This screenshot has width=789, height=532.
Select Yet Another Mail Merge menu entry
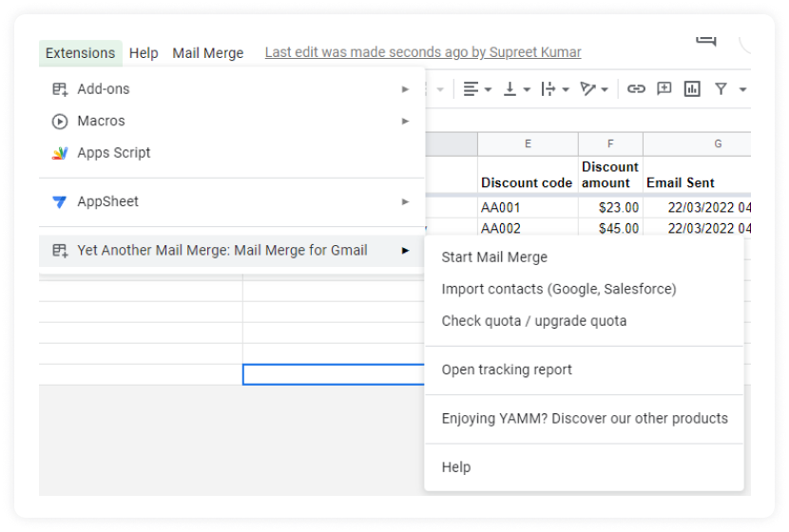[232, 251]
